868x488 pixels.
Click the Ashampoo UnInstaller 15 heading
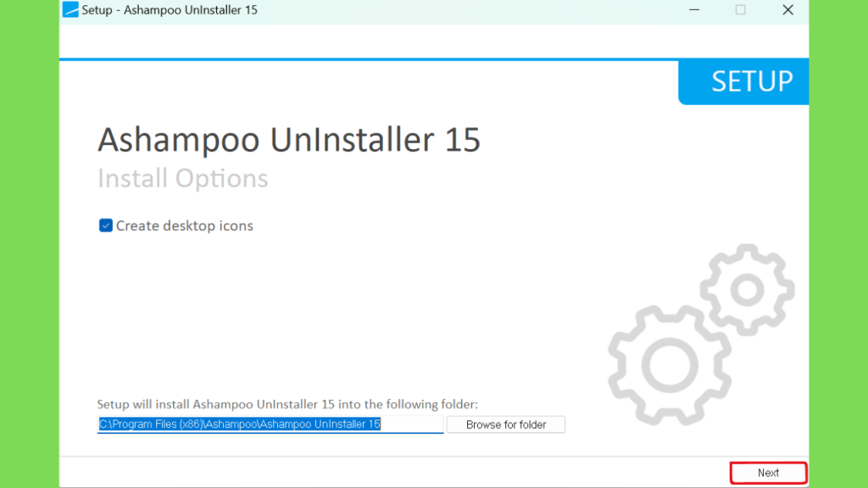tap(289, 140)
